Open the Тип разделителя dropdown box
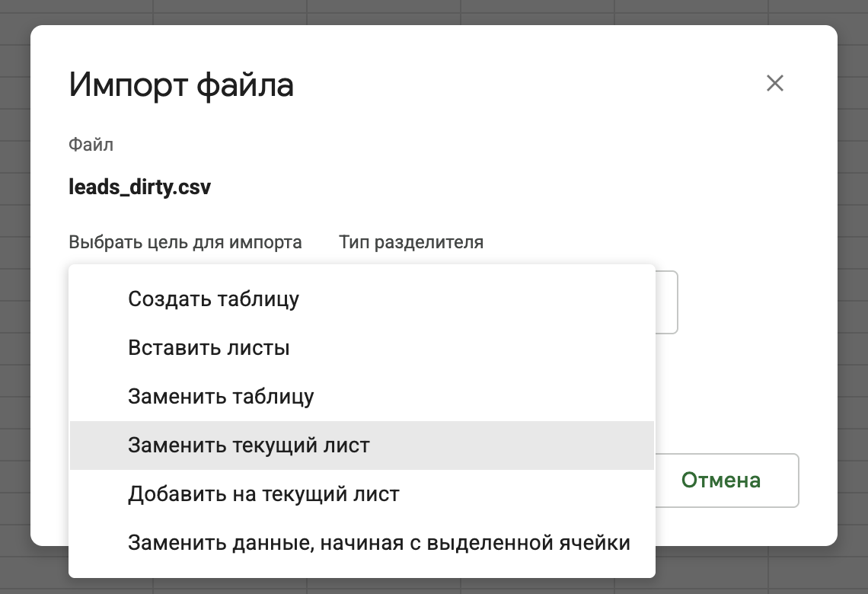Screen dimensions: 868x594 pyautogui.click(x=666, y=302)
